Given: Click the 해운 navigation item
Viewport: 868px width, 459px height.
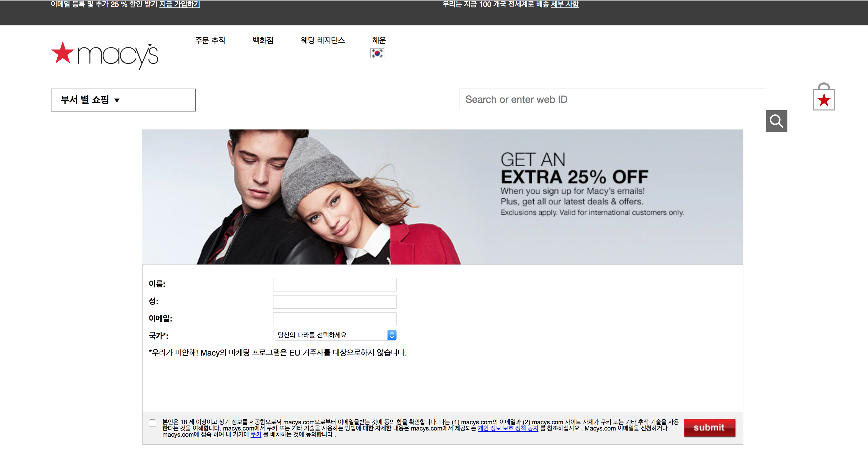Looking at the screenshot, I should [x=379, y=40].
